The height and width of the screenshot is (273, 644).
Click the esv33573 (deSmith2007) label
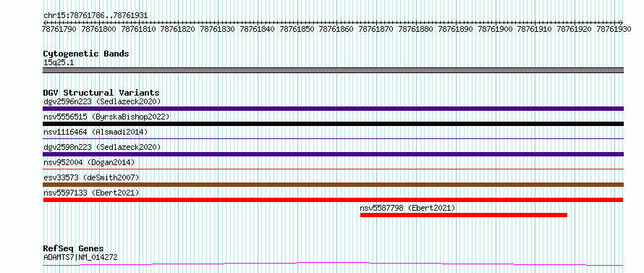pos(90,177)
